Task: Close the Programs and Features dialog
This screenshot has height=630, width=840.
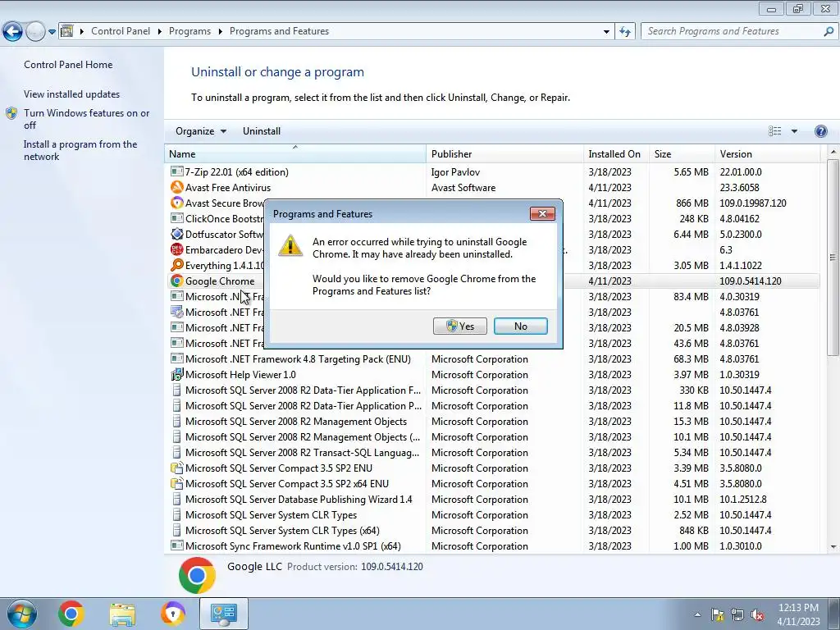Action: [x=542, y=214]
